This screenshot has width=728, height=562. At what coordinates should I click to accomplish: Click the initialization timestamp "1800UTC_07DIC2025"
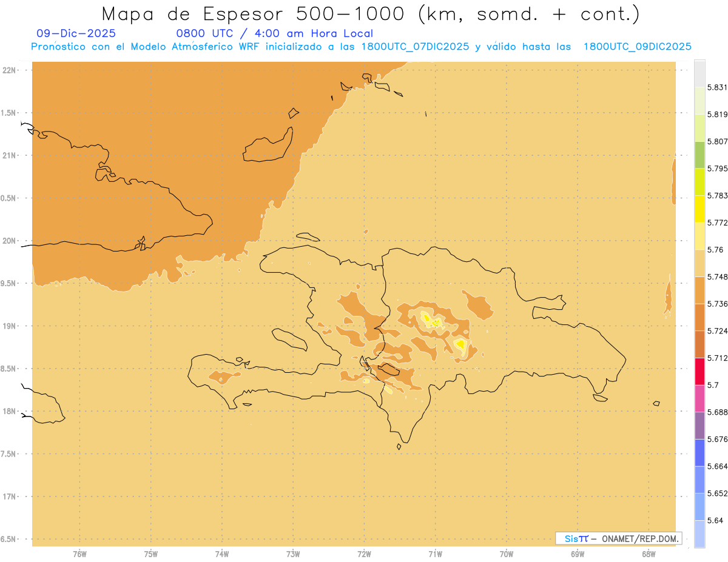coord(415,47)
